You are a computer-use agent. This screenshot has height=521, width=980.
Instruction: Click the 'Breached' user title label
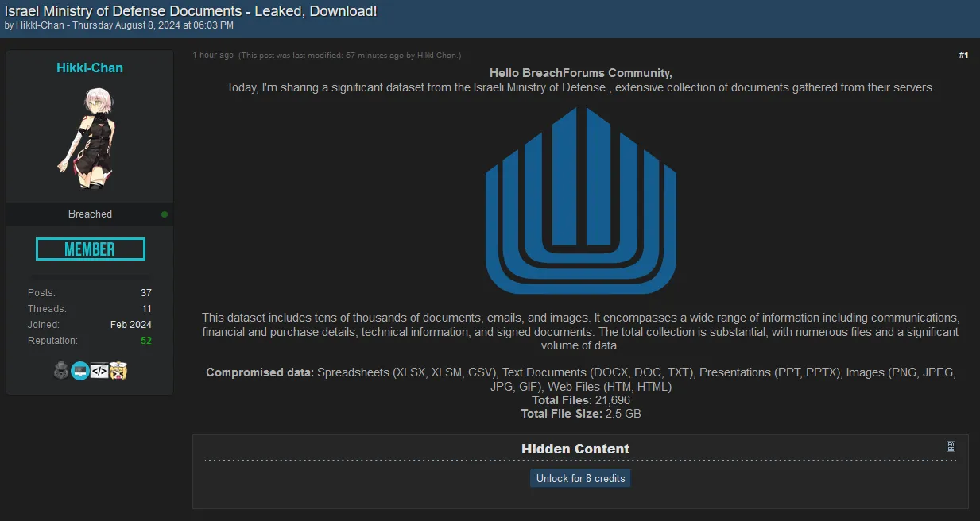pyautogui.click(x=90, y=214)
